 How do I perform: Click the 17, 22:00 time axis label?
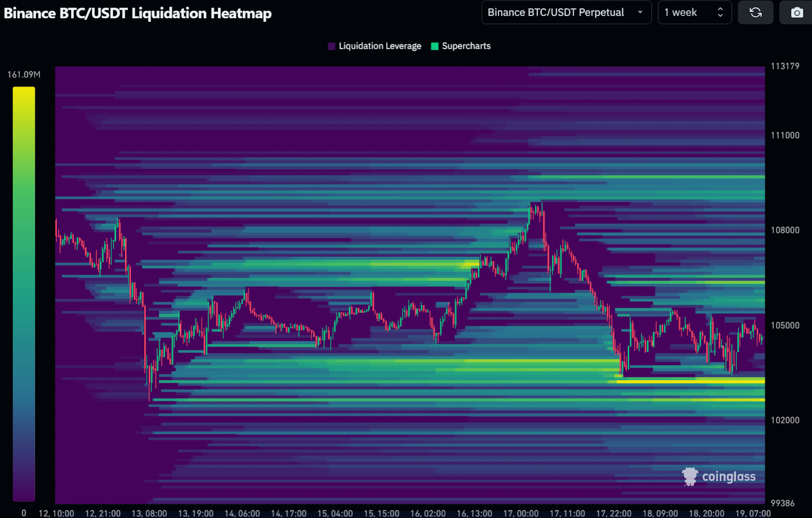tap(614, 513)
